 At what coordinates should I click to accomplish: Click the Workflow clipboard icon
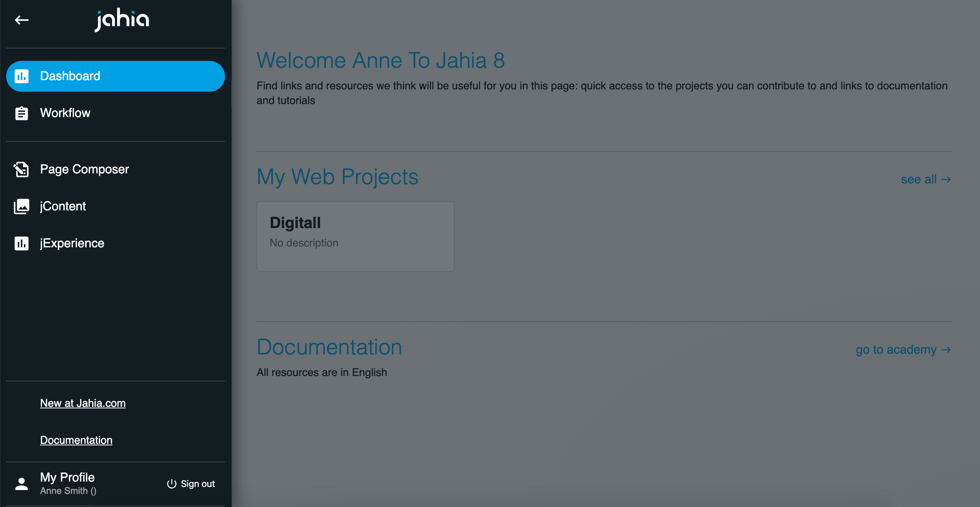coord(22,113)
